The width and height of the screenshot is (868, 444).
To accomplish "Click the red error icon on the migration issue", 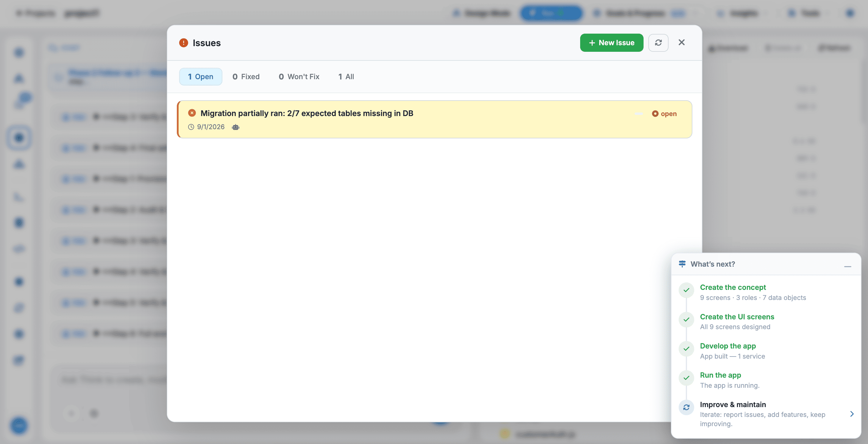I will tap(192, 113).
